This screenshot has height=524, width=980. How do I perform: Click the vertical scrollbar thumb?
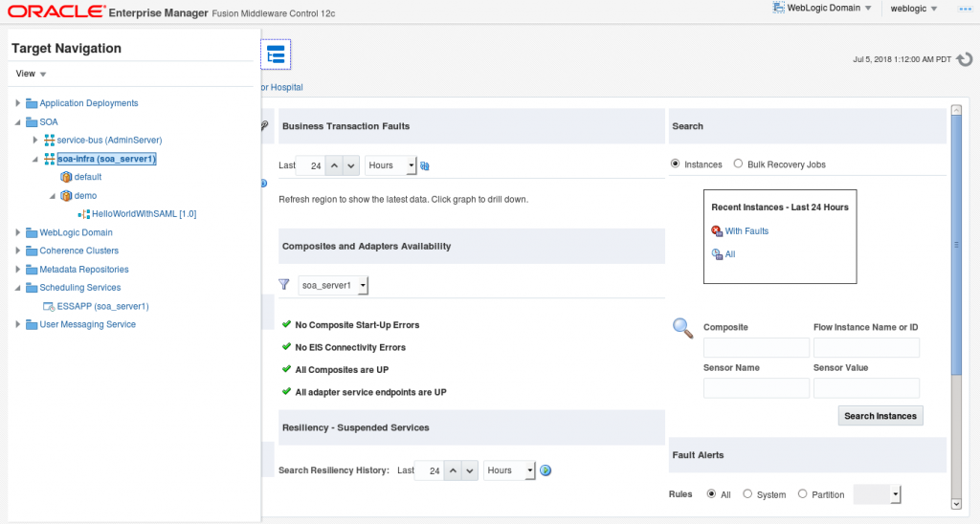(x=956, y=245)
